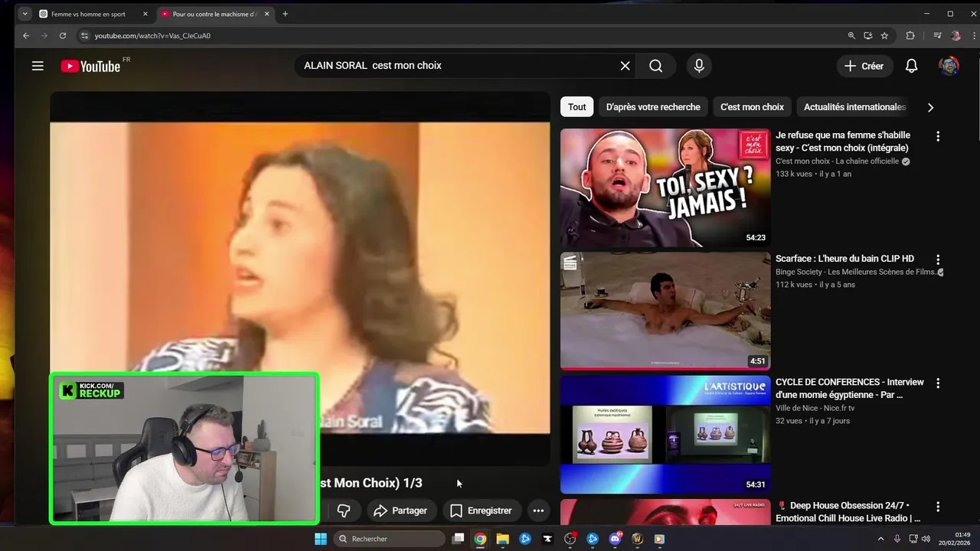Open options for Deep House Obsession video
This screenshot has height=551, width=980.
[938, 507]
